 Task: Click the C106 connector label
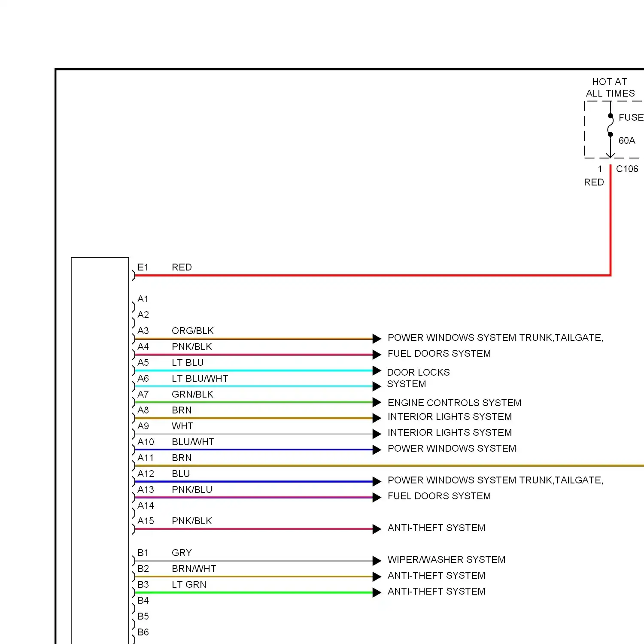pos(627,169)
